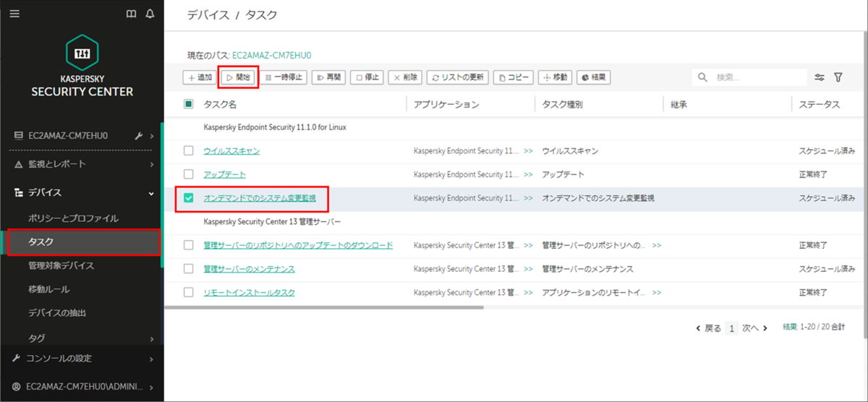Uncheck オンデマンドでのシステム変更監視 checkbox
The image size is (868, 402).
(x=188, y=198)
